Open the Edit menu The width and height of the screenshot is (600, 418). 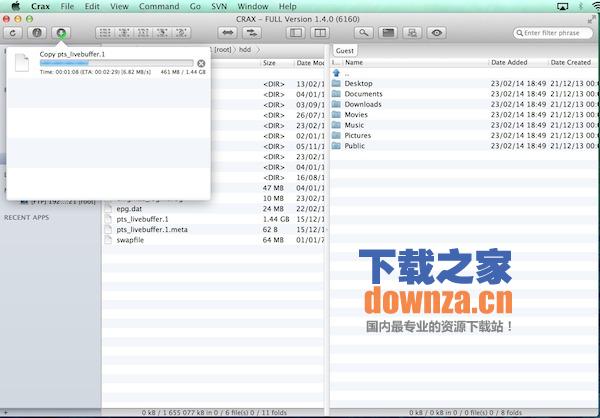pyautogui.click(x=92, y=7)
